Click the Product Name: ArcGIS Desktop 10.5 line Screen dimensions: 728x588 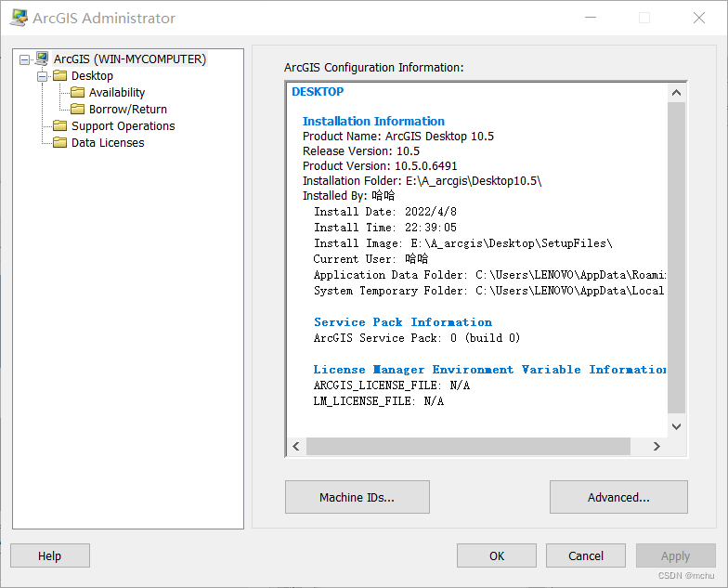tap(397, 136)
